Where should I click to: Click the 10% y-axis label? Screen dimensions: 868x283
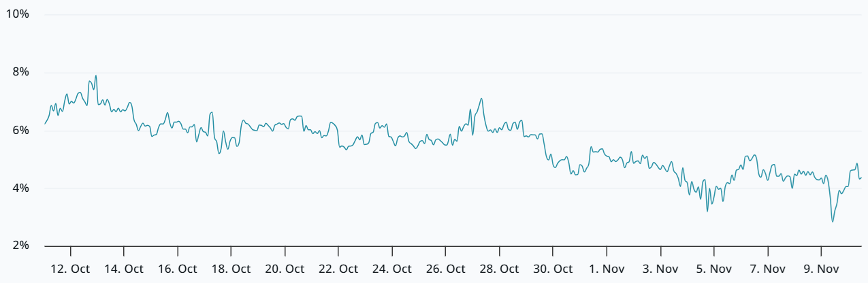[x=18, y=14]
